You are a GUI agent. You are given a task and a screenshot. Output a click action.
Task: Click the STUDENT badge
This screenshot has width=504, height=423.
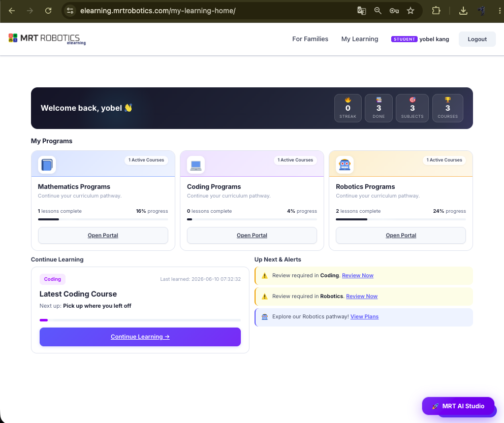(x=404, y=39)
